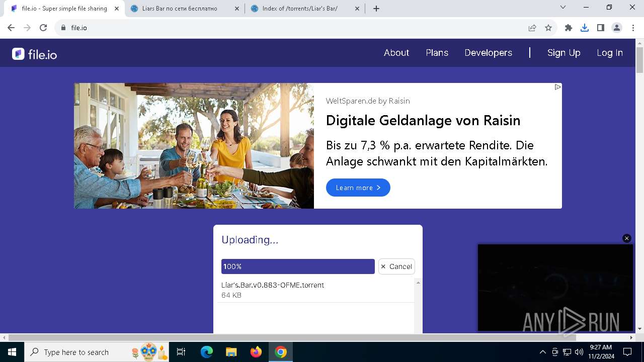Switch to Liars Bar по сети tab
This screenshot has width=644, height=362.
pos(185,9)
